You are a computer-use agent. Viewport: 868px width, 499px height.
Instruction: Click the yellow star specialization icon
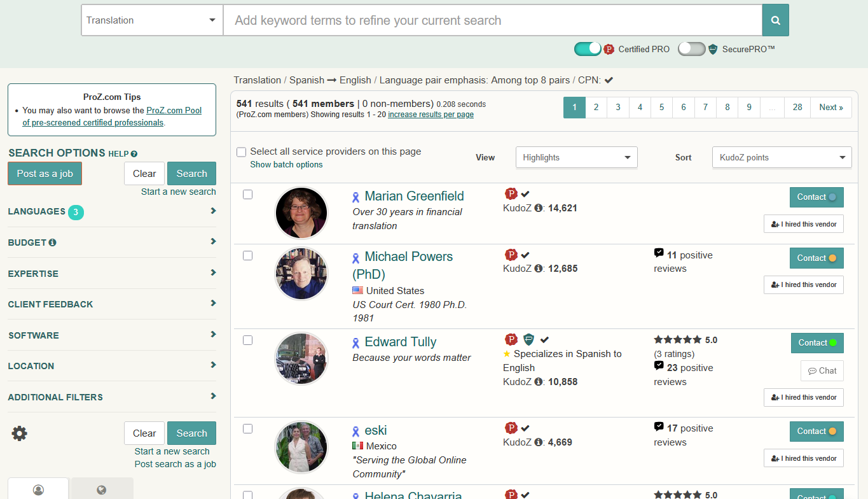click(x=507, y=354)
